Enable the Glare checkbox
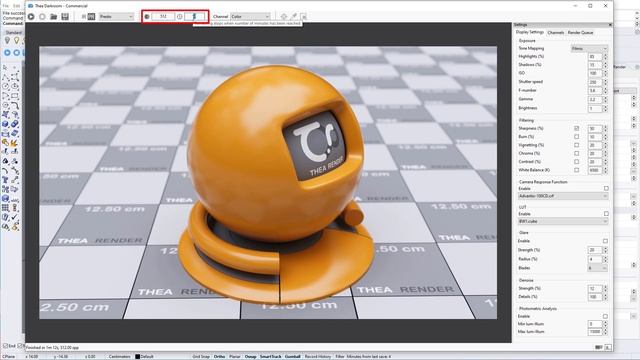640x360 pixels. pyautogui.click(x=605, y=241)
